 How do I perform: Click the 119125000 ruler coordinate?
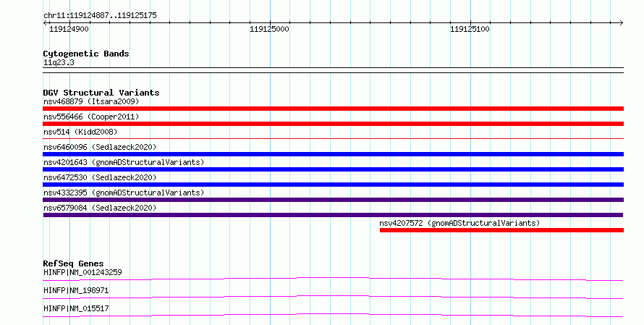click(x=269, y=29)
